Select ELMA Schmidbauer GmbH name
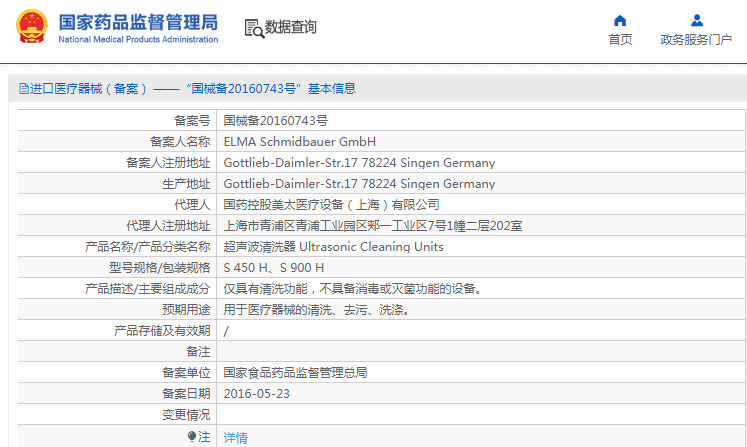 (x=300, y=142)
